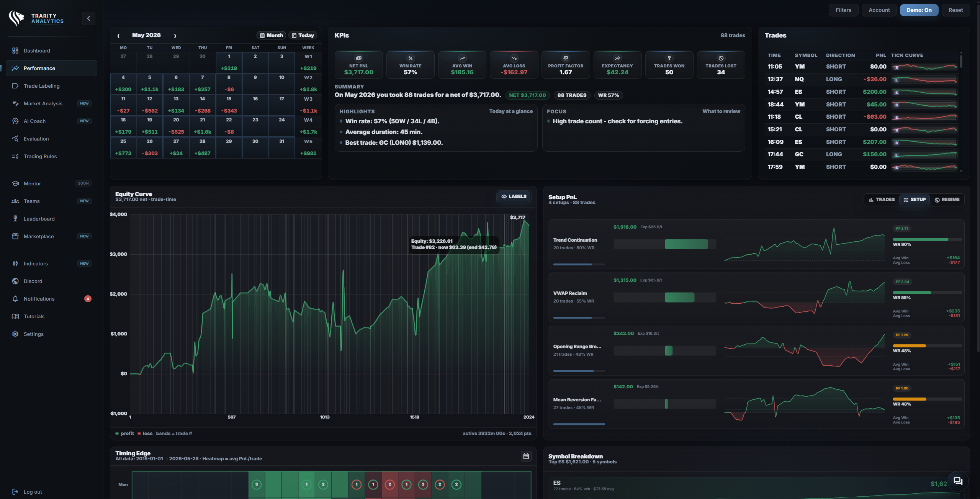Expand the ES symbol breakdown row

coord(756,488)
